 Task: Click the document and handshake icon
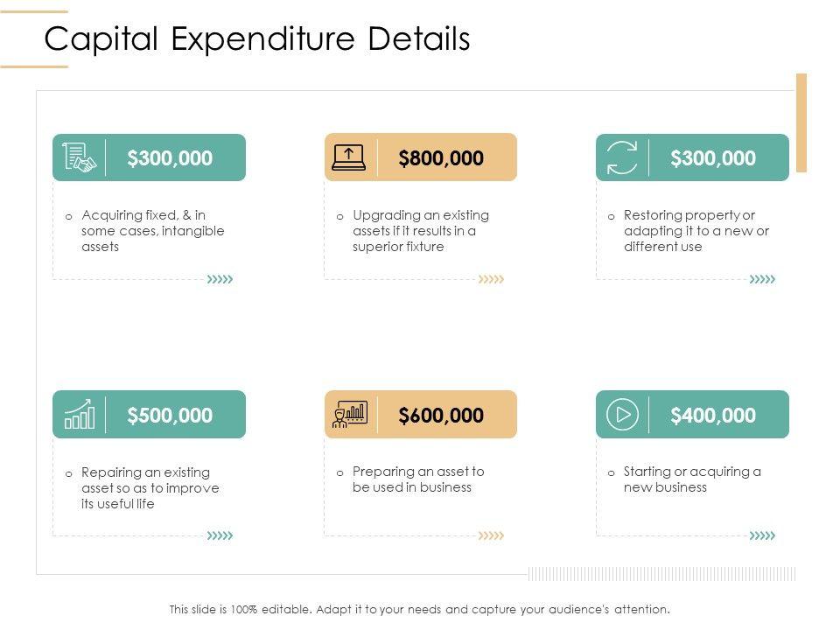point(80,157)
